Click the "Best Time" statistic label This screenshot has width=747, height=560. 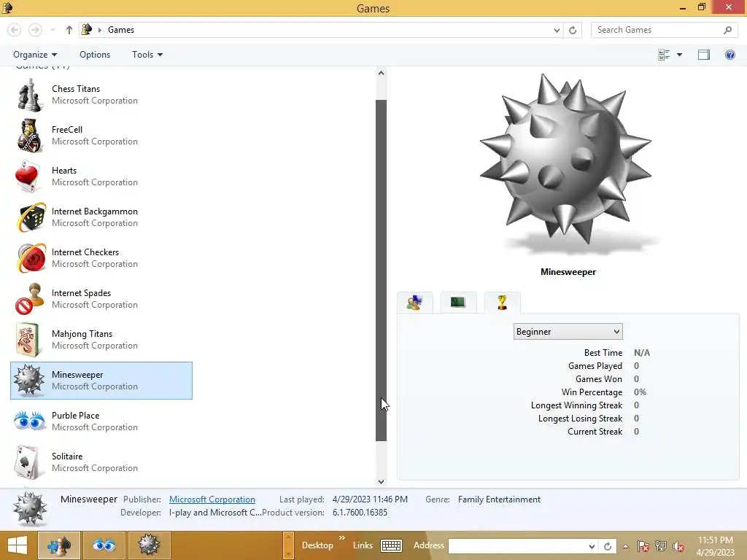tap(603, 353)
